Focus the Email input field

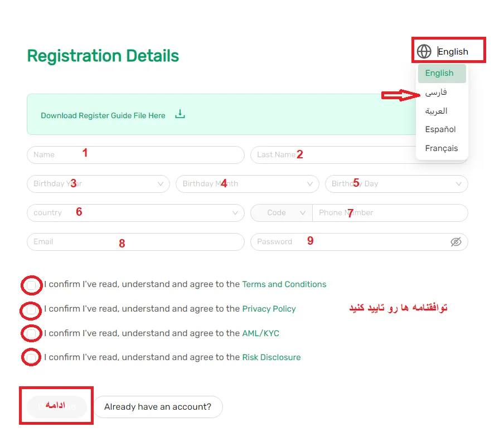[135, 242]
